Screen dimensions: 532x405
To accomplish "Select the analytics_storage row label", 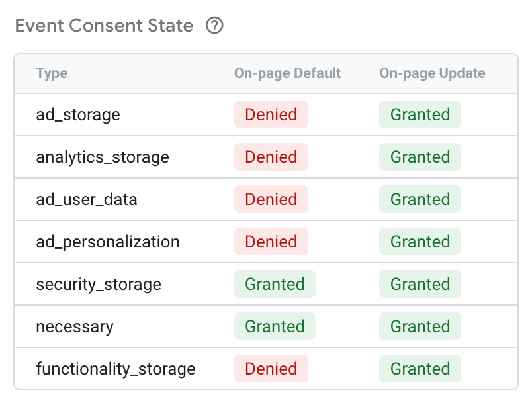I will [x=103, y=157].
